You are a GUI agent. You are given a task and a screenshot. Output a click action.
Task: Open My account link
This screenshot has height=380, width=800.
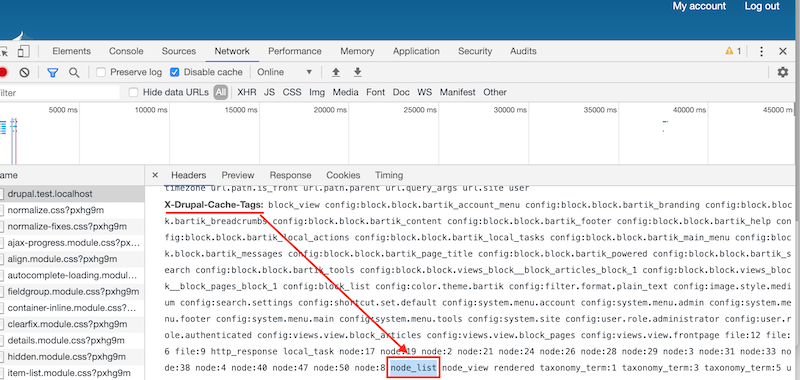point(699,6)
